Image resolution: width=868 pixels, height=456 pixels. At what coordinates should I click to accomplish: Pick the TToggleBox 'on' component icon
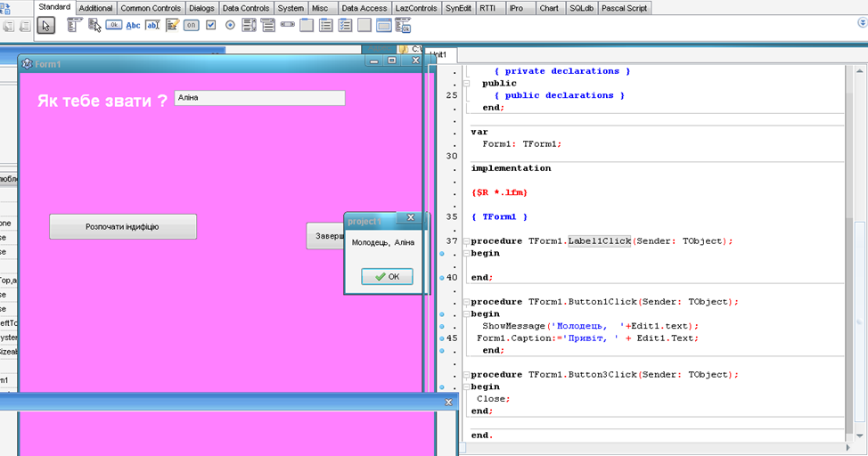[191, 25]
